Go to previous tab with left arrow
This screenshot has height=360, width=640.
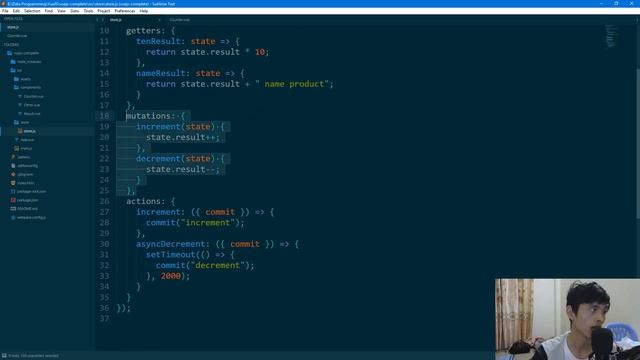click(98, 20)
